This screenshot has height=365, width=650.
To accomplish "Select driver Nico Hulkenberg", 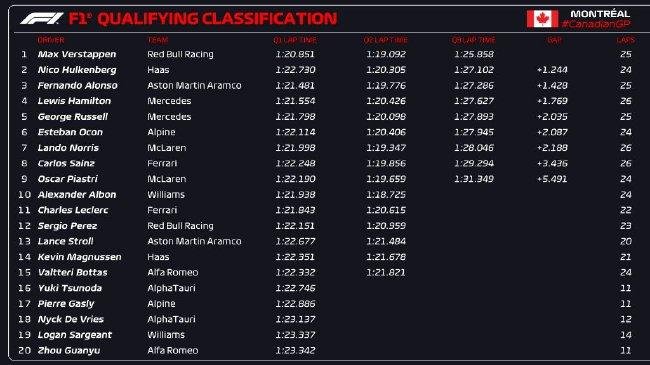I will (77, 70).
